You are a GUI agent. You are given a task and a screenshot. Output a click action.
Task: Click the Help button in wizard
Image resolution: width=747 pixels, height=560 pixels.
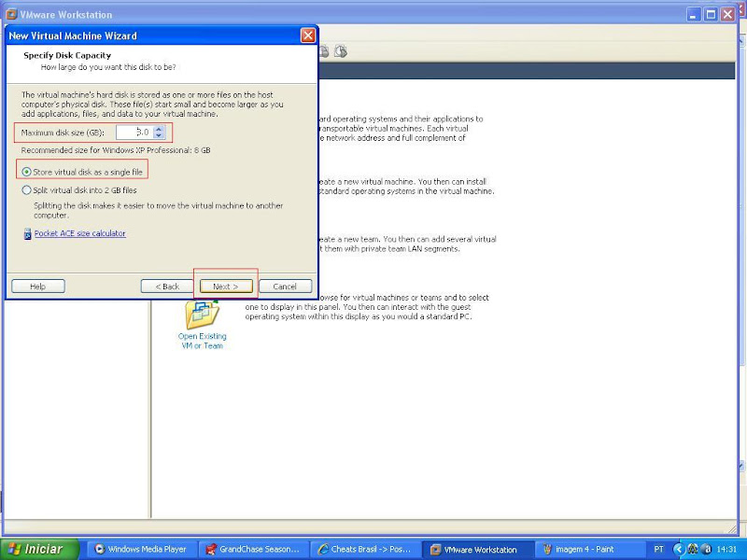(38, 287)
